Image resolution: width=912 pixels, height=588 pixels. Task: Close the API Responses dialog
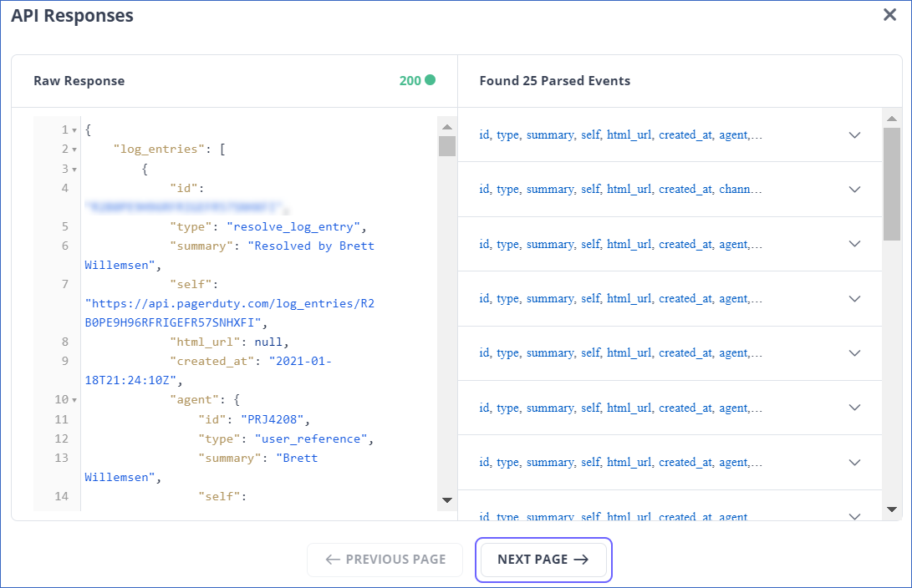tap(889, 14)
